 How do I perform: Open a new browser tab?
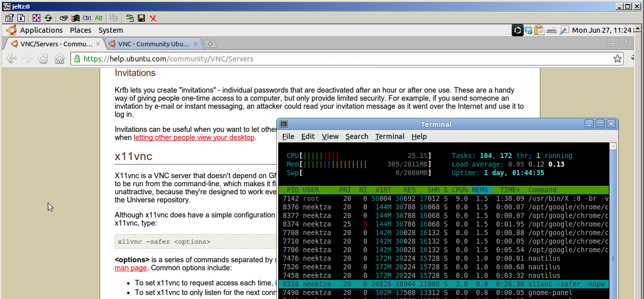click(211, 44)
